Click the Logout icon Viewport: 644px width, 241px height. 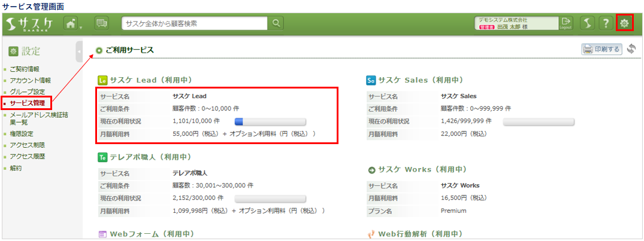point(566,23)
